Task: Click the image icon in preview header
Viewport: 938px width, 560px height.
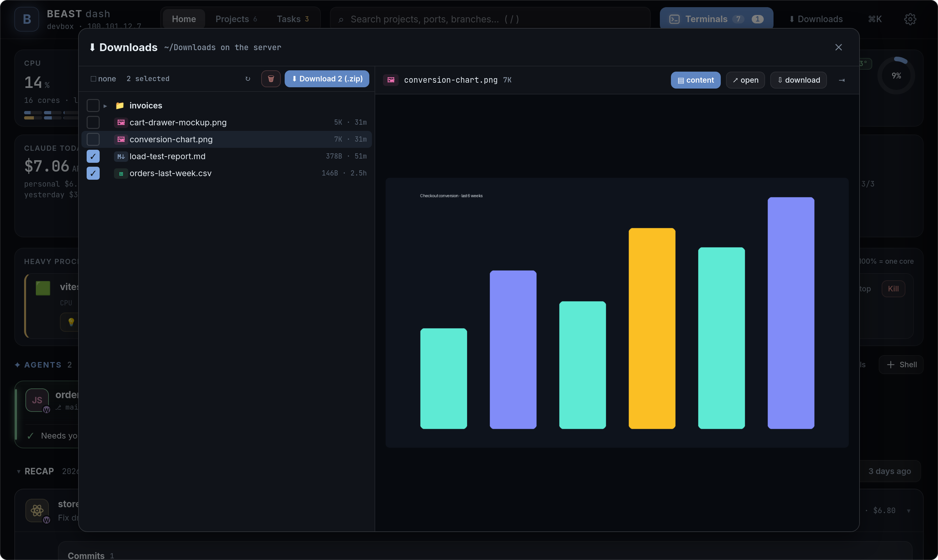Action: click(391, 80)
